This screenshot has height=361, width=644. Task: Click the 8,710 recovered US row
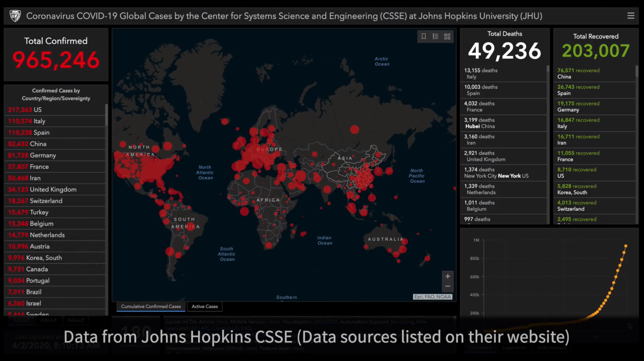tap(594, 172)
